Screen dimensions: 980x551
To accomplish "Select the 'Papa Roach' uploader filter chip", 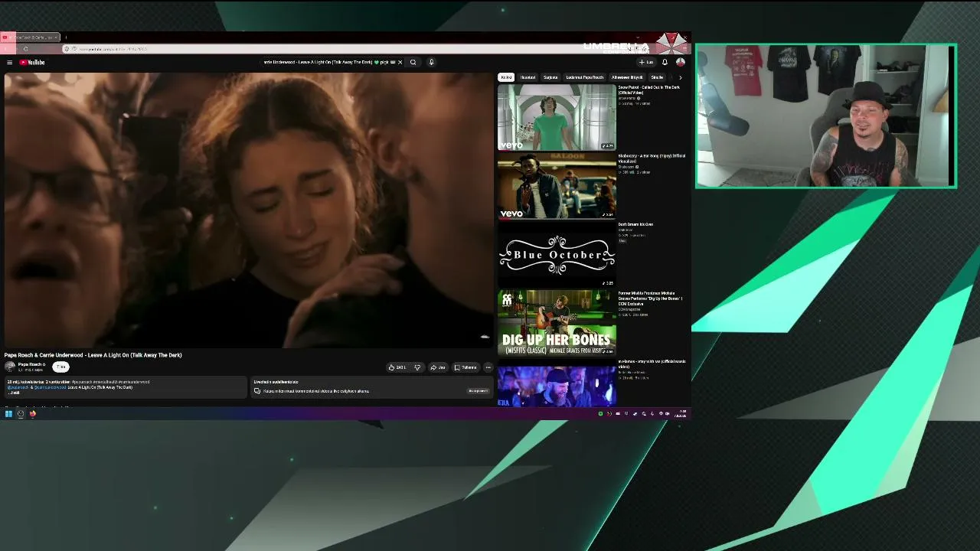I will (x=585, y=77).
